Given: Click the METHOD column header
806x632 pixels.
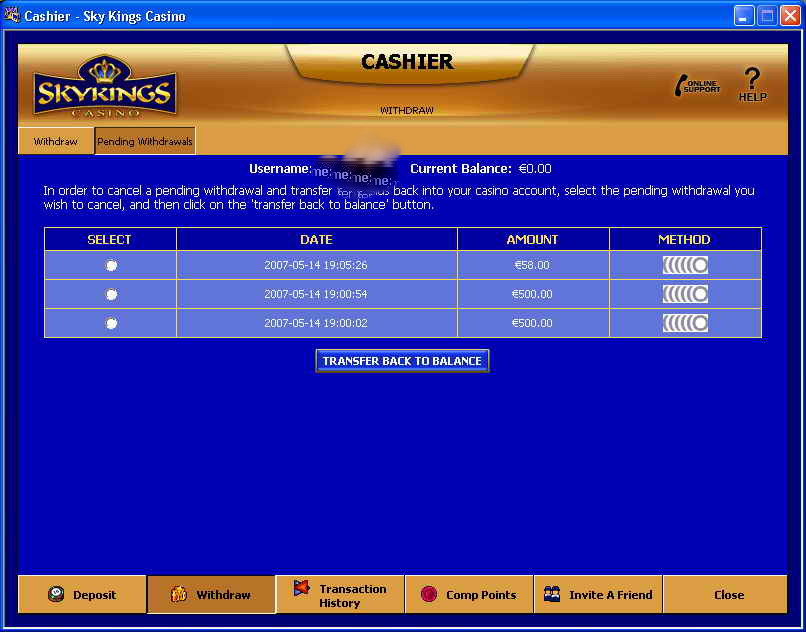Looking at the screenshot, I should (x=685, y=240).
